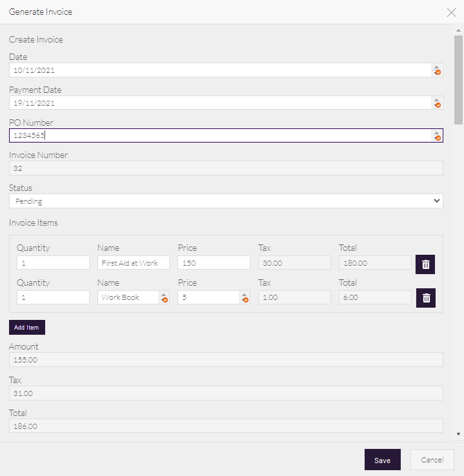Click the PO Number label
The width and height of the screenshot is (464, 476).
click(31, 123)
